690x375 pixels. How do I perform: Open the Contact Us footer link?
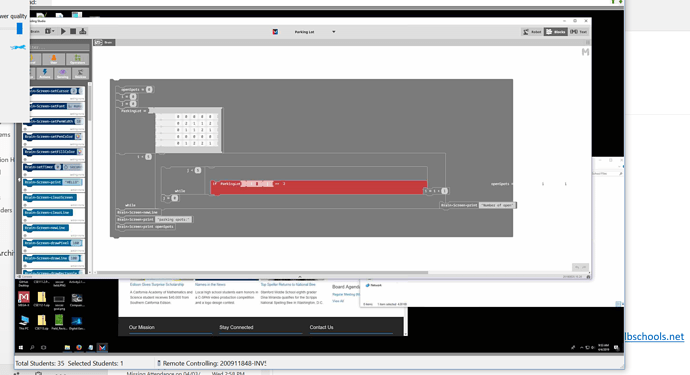point(321,327)
